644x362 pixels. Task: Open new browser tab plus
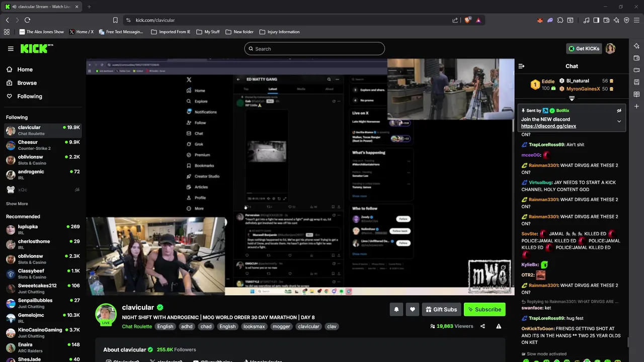89,7
